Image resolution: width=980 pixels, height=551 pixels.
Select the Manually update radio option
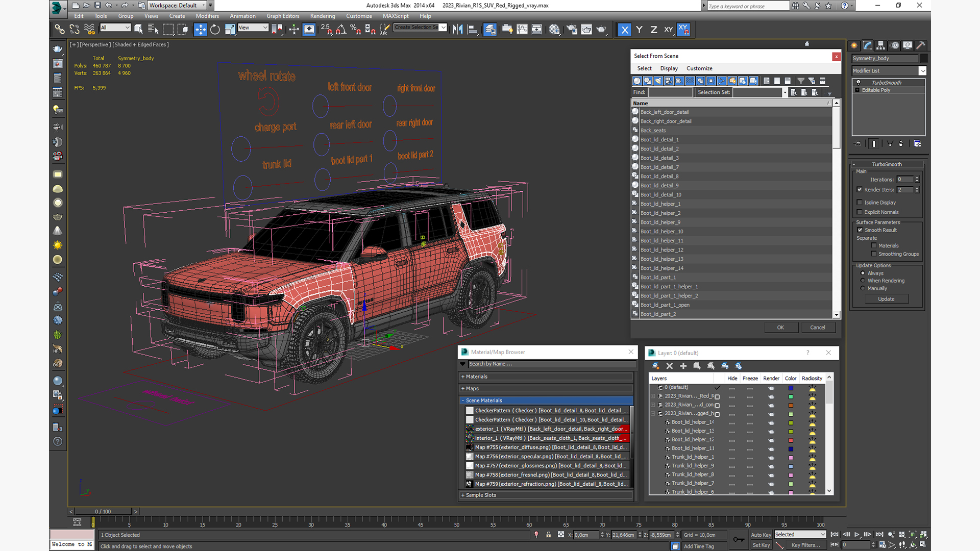click(863, 288)
